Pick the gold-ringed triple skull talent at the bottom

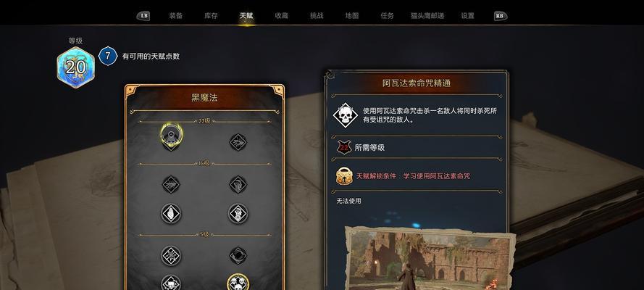tap(238, 282)
